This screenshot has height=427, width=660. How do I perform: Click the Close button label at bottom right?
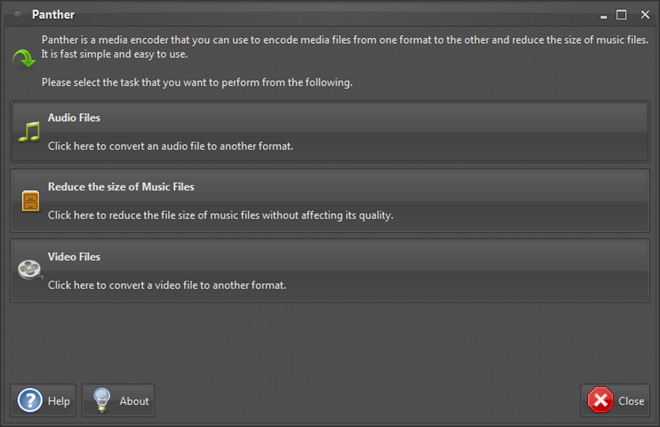pyautogui.click(x=631, y=401)
